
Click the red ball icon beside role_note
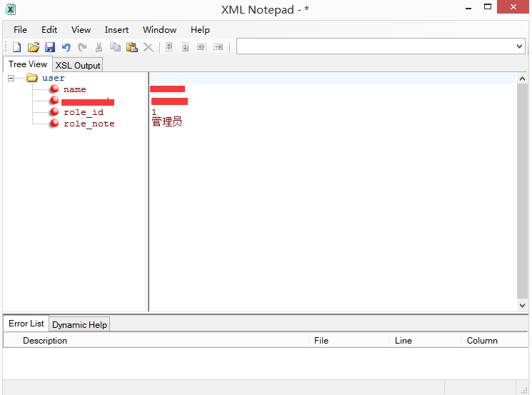pyautogui.click(x=54, y=123)
